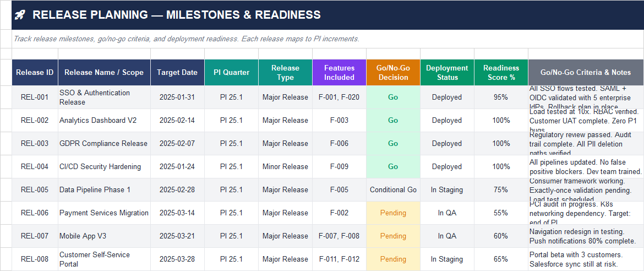644x271 pixels.
Task: Select readiness score 60%
Action: 501,236
